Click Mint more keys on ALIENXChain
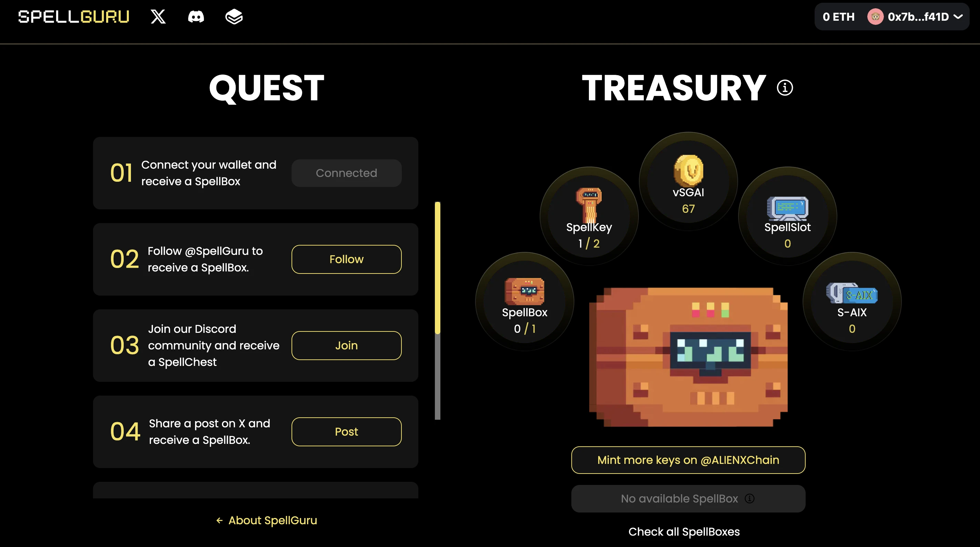The width and height of the screenshot is (980, 547). [688, 459]
